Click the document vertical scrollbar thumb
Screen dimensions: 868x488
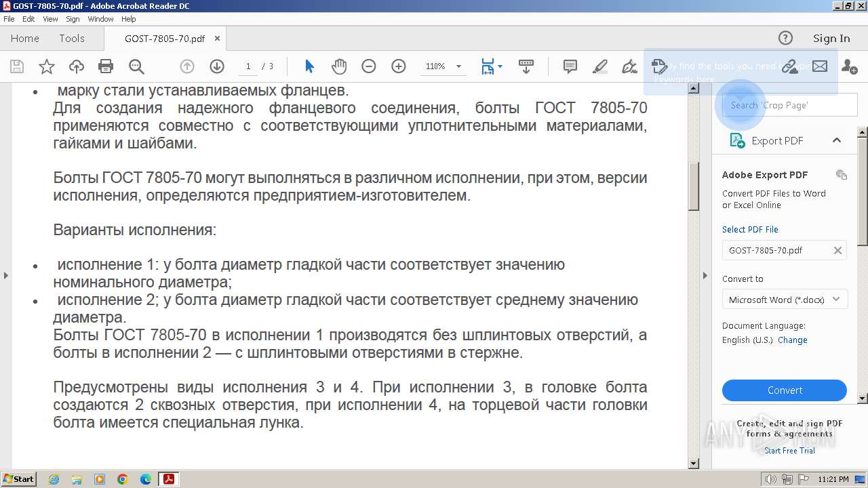(694, 186)
